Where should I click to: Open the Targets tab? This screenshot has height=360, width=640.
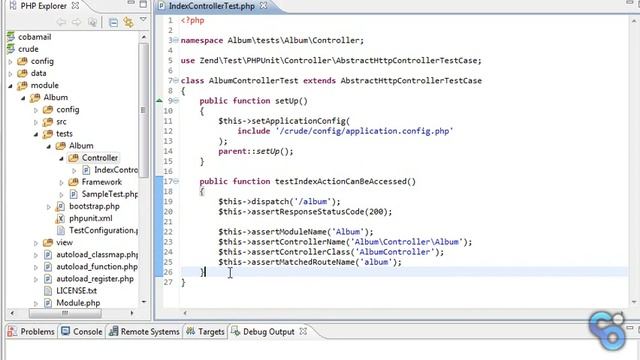click(x=205, y=331)
